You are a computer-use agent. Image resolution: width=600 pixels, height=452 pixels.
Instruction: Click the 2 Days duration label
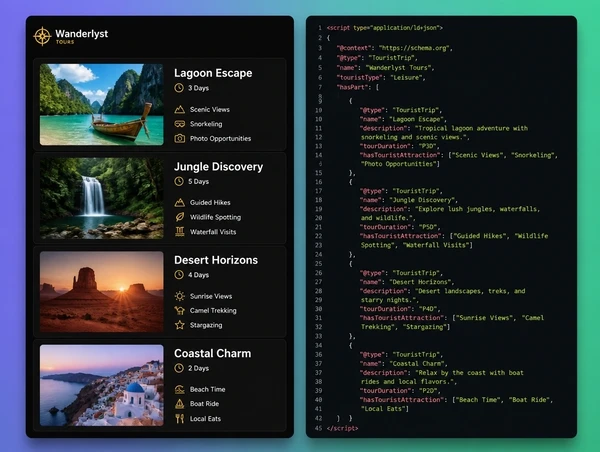(x=198, y=368)
